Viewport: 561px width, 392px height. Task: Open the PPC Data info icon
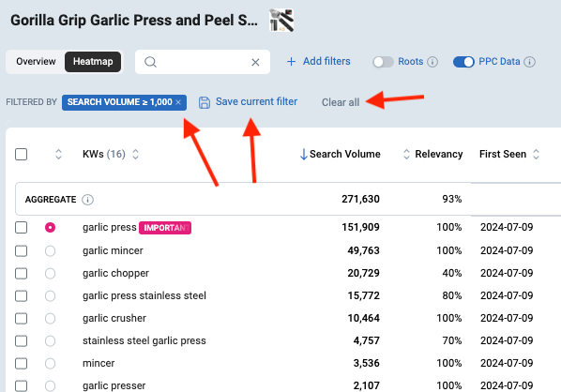tap(529, 62)
